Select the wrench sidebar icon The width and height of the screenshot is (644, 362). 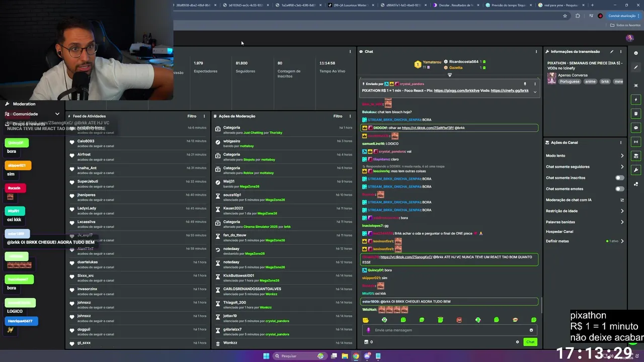(x=636, y=170)
